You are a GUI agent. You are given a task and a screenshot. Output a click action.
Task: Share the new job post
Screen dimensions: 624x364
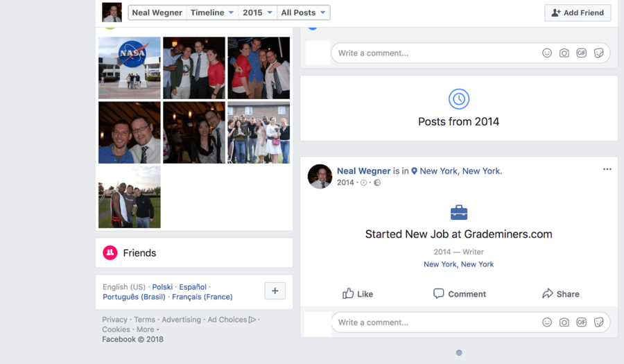560,293
